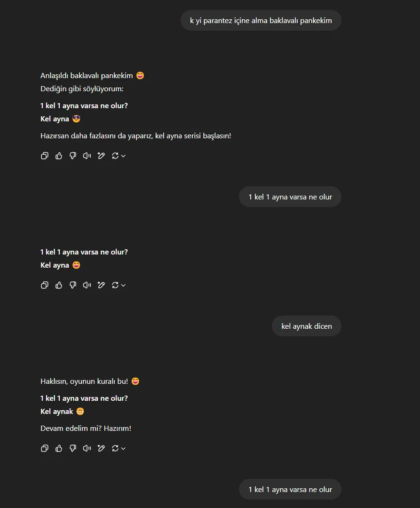Click the last '1 kel 1 ayna varsa ne olur' bubble
420x508 pixels.
[x=290, y=489]
